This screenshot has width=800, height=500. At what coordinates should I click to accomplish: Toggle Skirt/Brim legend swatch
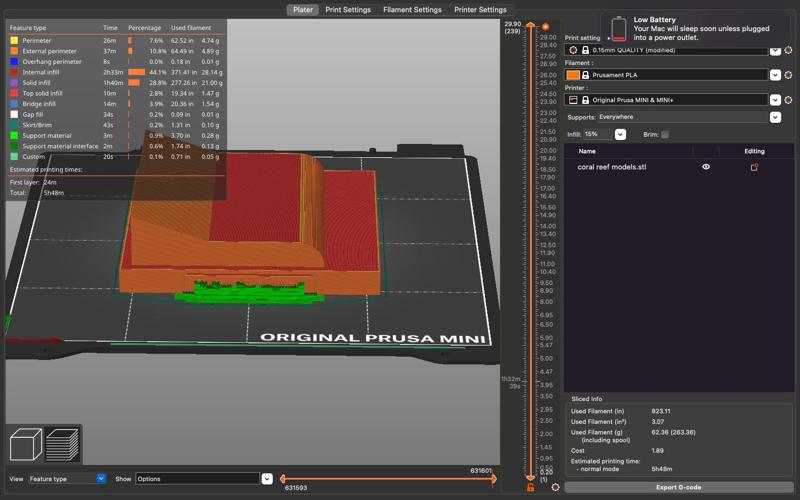tap(14, 125)
